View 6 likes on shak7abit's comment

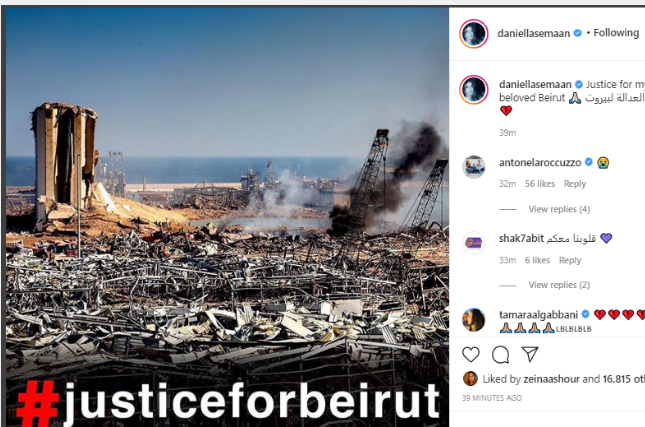tap(537, 260)
